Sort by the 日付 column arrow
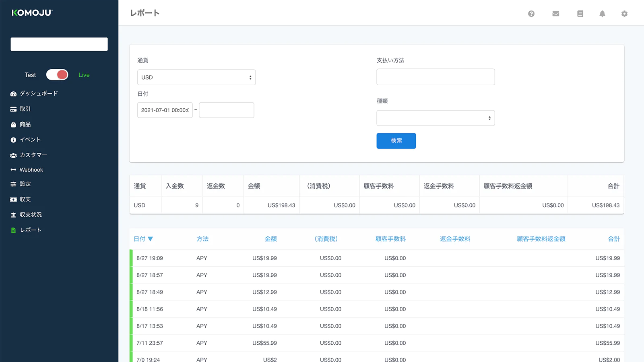Screen dimensions: 644x362 151,239
